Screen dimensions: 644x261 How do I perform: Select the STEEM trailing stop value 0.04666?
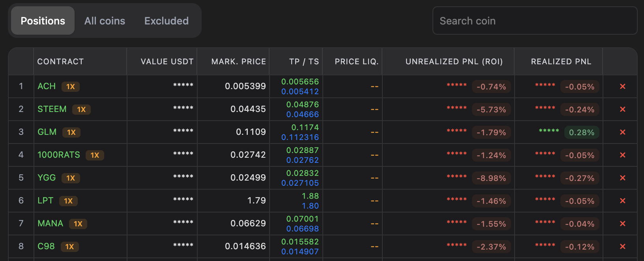click(303, 114)
